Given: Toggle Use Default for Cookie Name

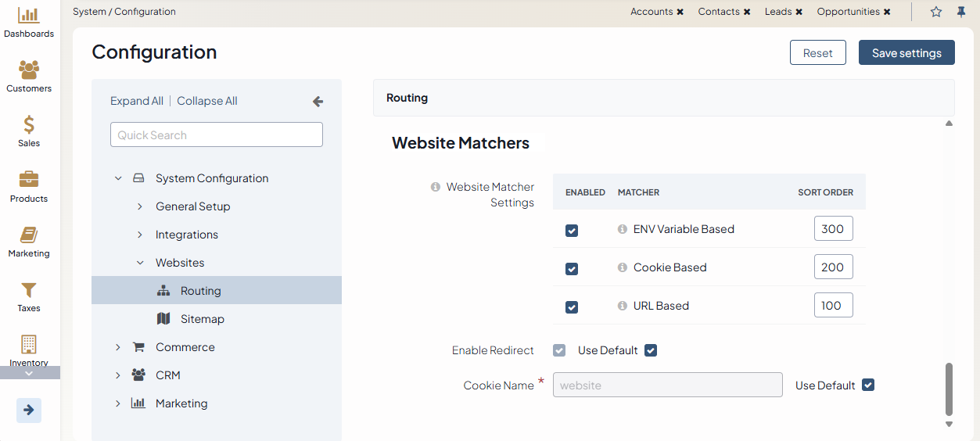Looking at the screenshot, I should point(867,385).
